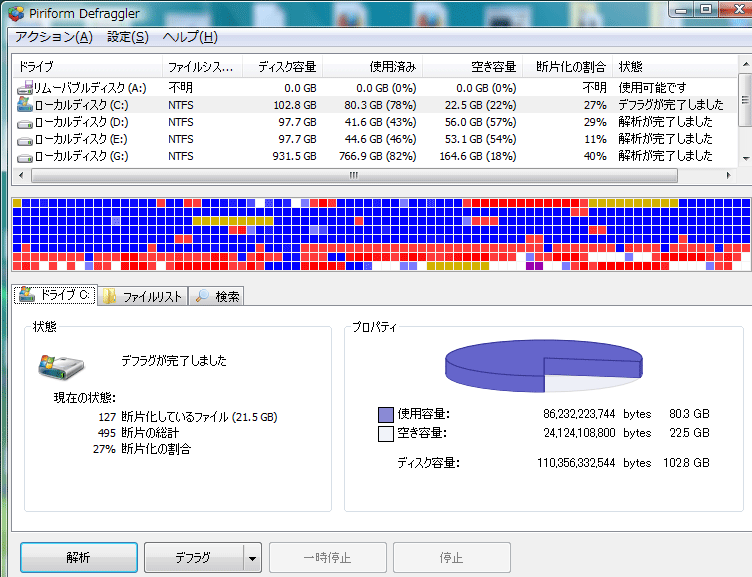Click the 使用可能です status for drive A:
The height and width of the screenshot is (577, 752).
point(652,88)
